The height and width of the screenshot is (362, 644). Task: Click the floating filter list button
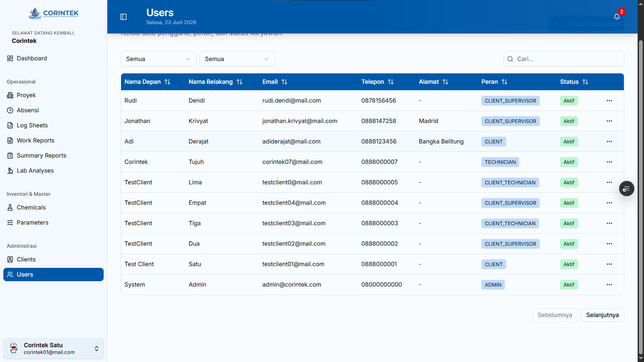pos(626,189)
